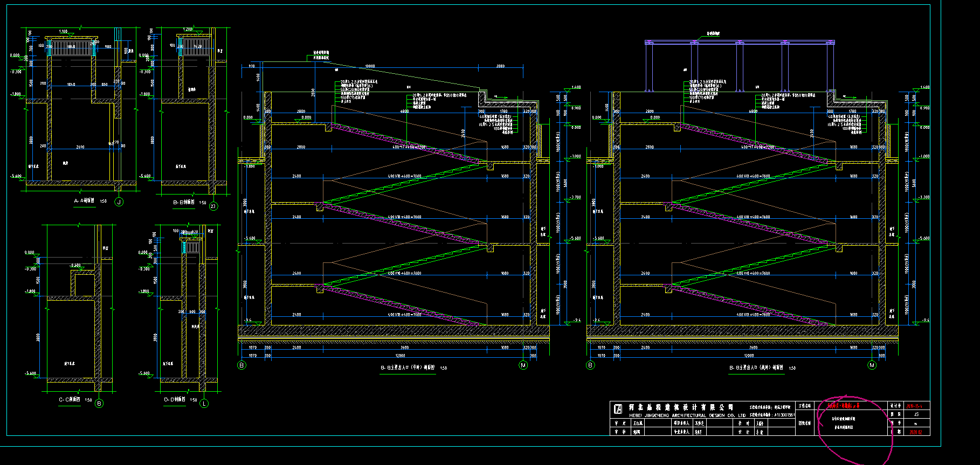Select the 'D-D剖面图' section title

(x=175, y=400)
